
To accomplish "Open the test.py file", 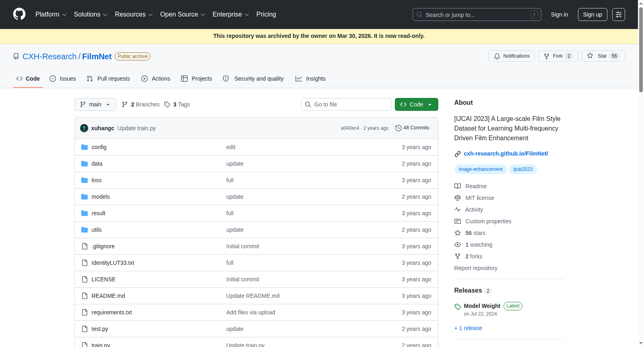I will (x=100, y=329).
